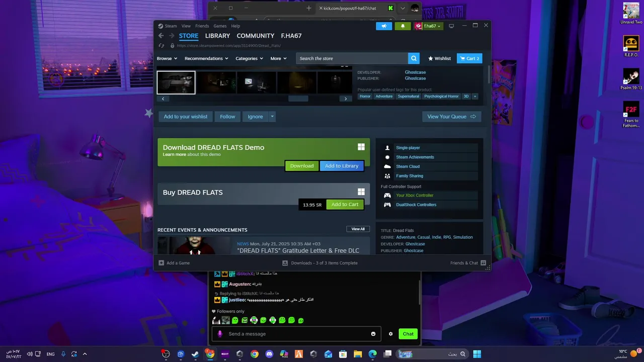
Task: Open Steam announcements megaphone button
Action: point(384,26)
